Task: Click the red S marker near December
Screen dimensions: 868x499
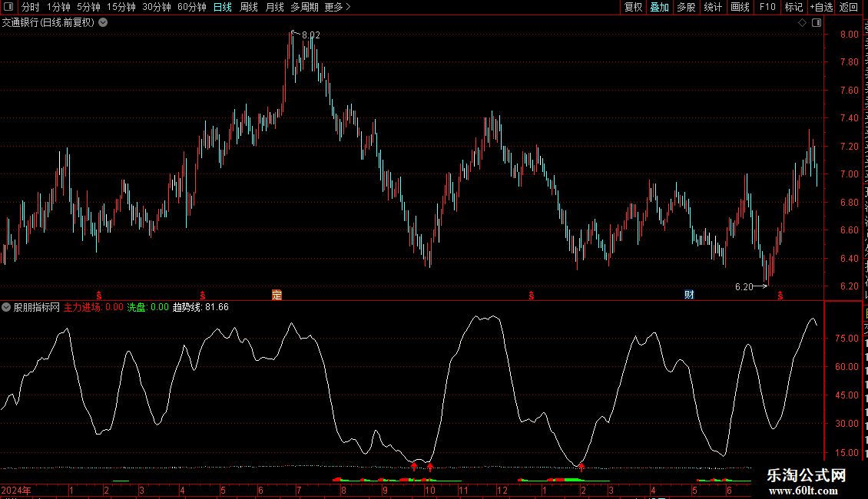Action: pos(531,296)
